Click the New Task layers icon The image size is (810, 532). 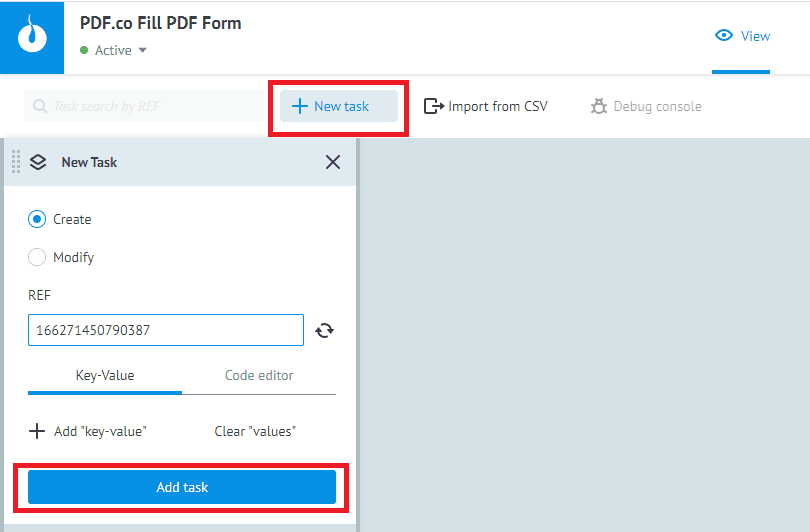click(x=39, y=162)
